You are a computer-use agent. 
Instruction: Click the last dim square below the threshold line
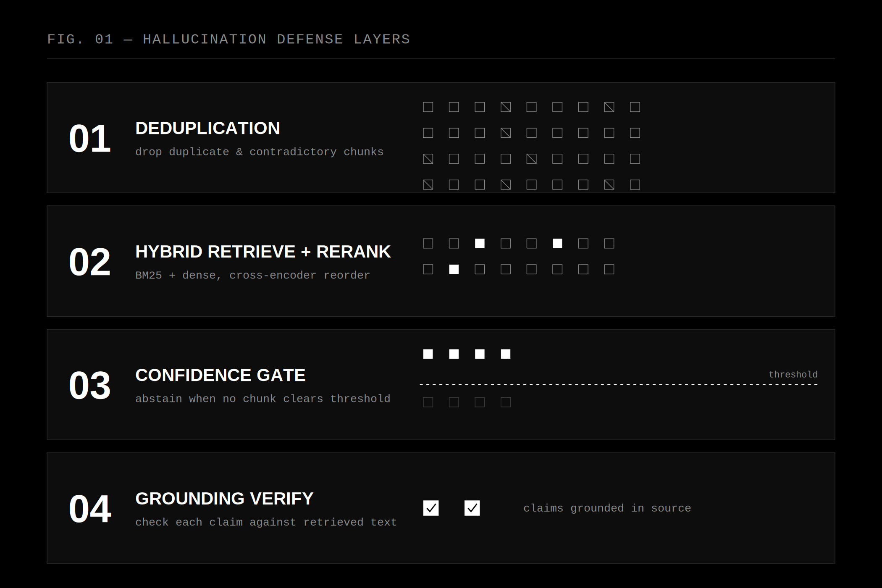[x=506, y=402]
